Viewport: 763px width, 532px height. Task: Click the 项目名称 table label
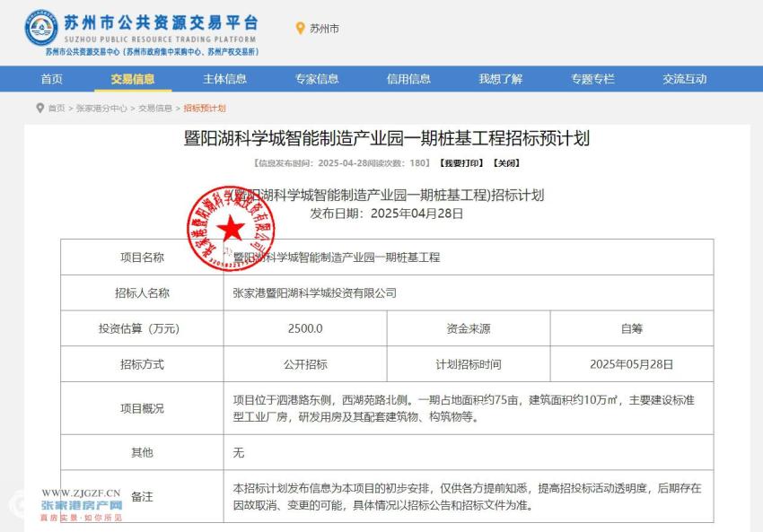(142, 257)
